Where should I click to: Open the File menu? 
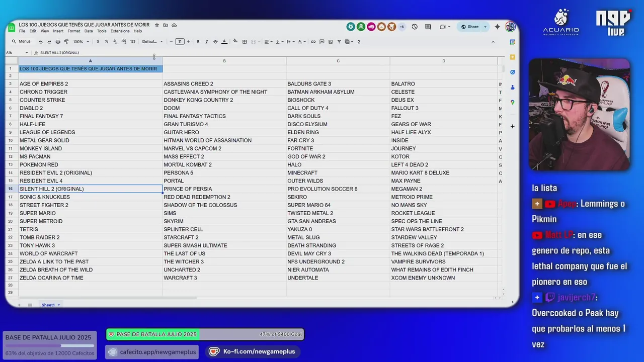[x=22, y=31]
